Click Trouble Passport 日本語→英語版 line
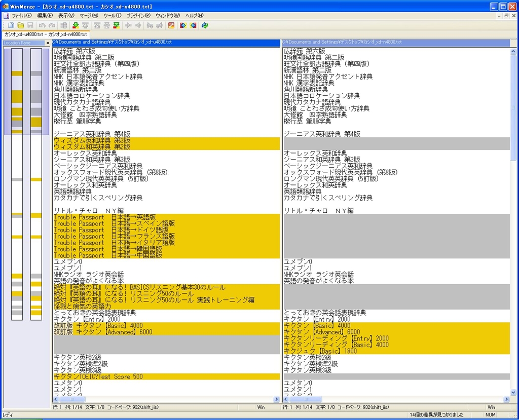The width and height of the screenshot is (519, 420). pos(166,217)
